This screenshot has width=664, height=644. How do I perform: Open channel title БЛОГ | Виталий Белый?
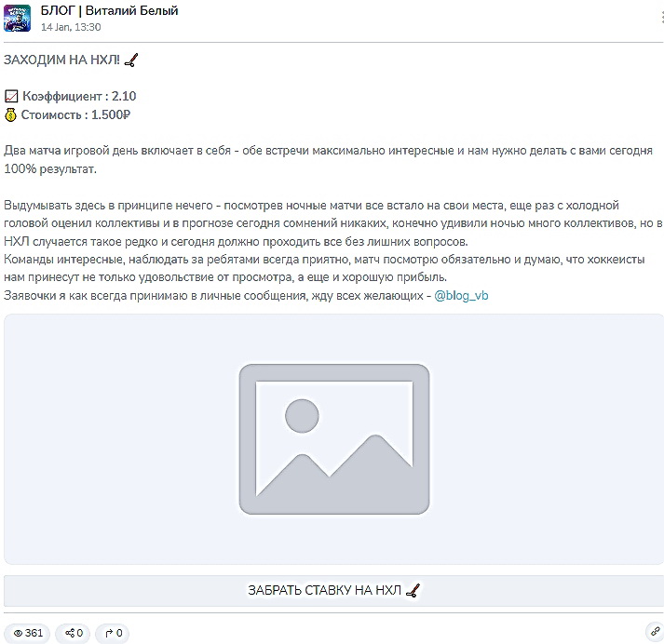tap(109, 10)
